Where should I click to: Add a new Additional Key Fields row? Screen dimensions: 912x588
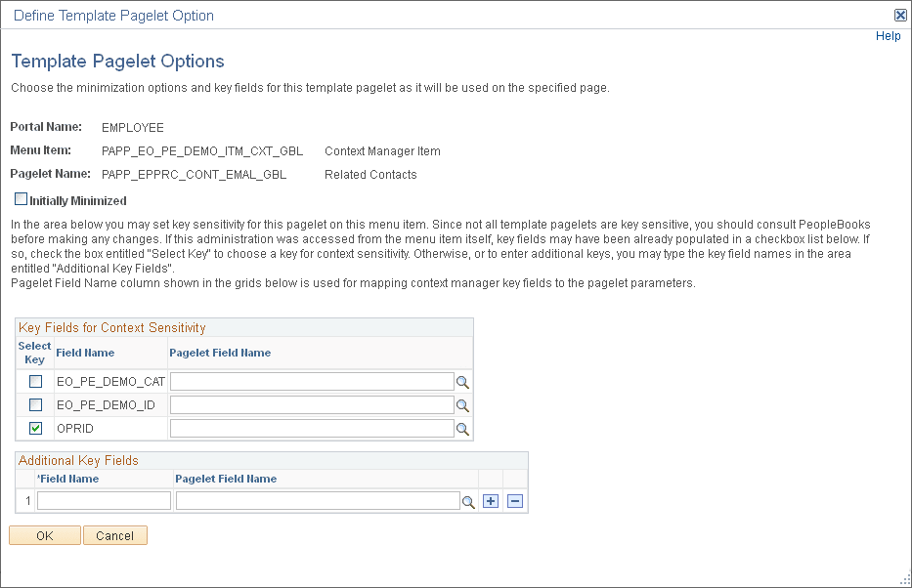[490, 499]
